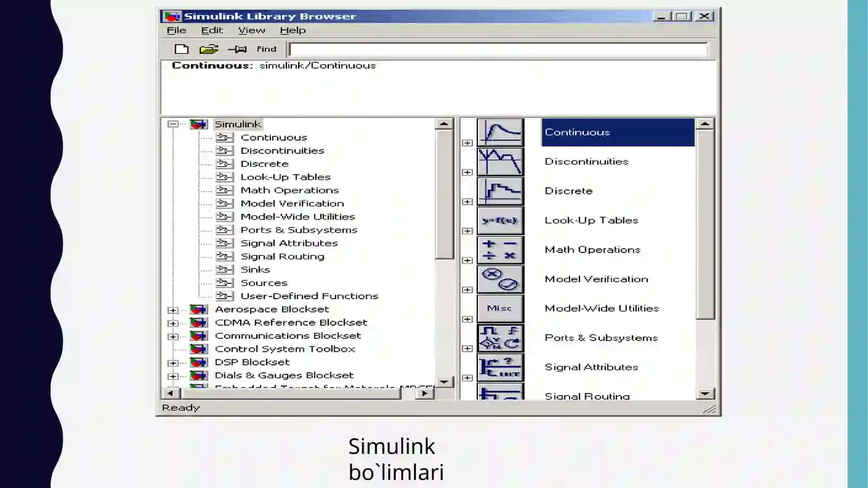Click tree pane scroll down arrow
This screenshot has width=868, height=488.
click(444, 382)
